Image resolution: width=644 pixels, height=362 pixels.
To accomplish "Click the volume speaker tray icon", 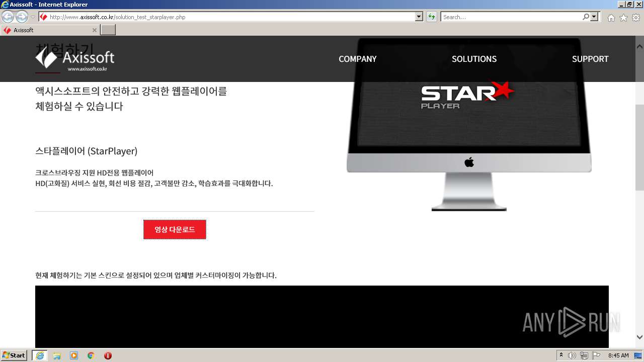I will pos(572,355).
